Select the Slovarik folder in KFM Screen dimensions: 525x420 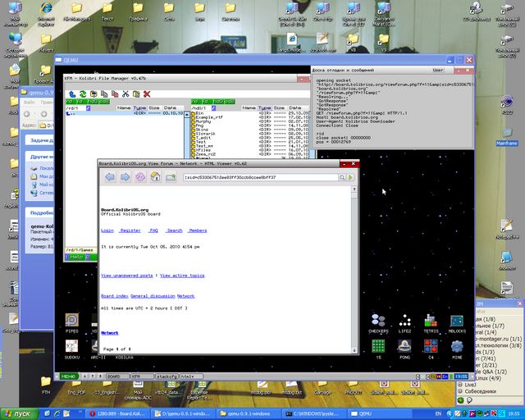point(205,134)
